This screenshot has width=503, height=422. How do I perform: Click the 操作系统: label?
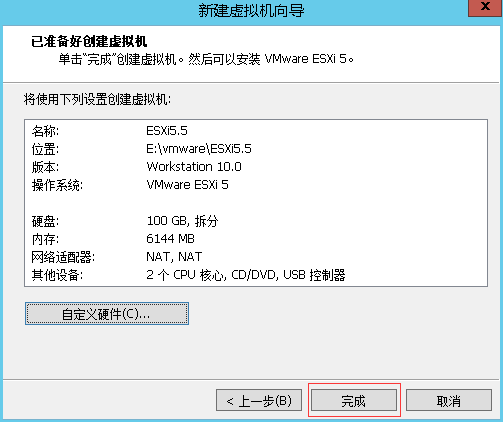pos(57,185)
